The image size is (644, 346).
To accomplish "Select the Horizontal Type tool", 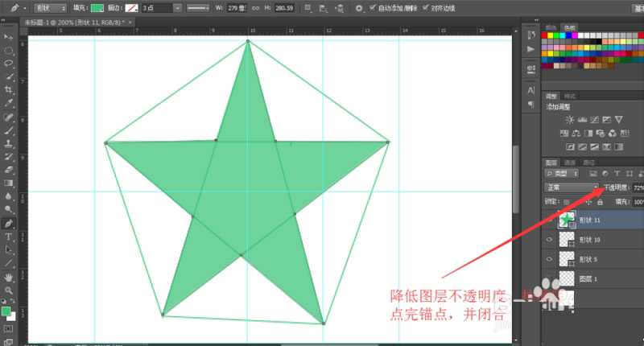I will 8,237.
